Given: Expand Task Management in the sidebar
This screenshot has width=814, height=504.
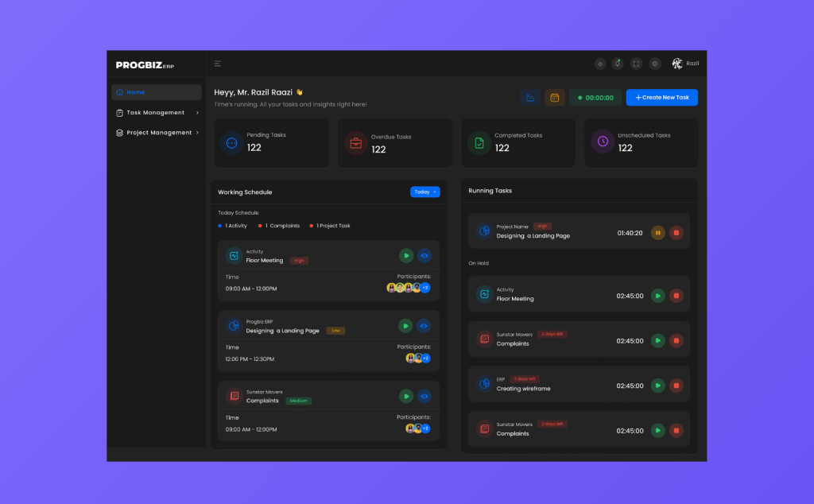Looking at the screenshot, I should pyautogui.click(x=157, y=113).
